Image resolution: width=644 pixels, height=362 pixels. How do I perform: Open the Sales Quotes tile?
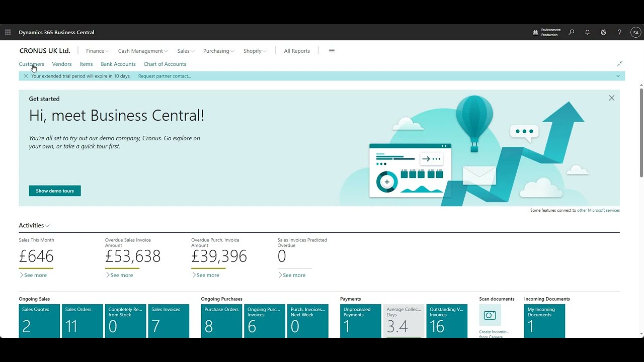pyautogui.click(x=39, y=321)
